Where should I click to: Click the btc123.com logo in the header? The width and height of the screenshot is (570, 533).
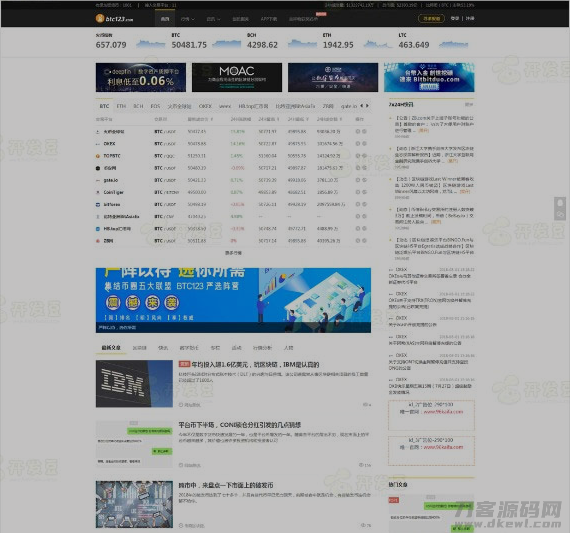click(x=115, y=18)
